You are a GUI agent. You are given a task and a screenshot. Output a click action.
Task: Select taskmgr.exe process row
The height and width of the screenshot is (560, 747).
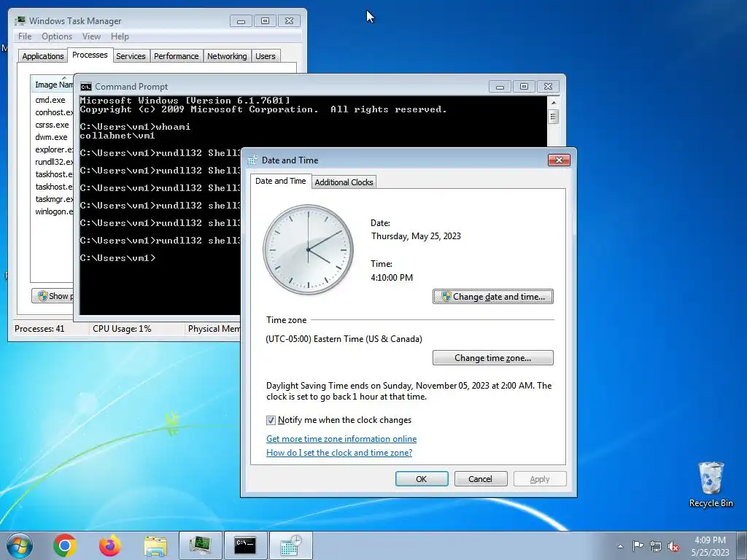click(x=53, y=198)
